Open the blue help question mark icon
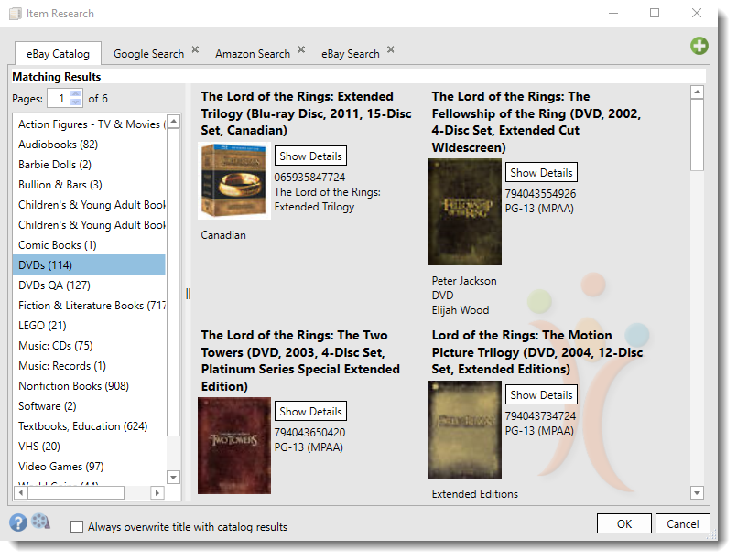Image resolution: width=737 pixels, height=560 pixels. [x=18, y=522]
